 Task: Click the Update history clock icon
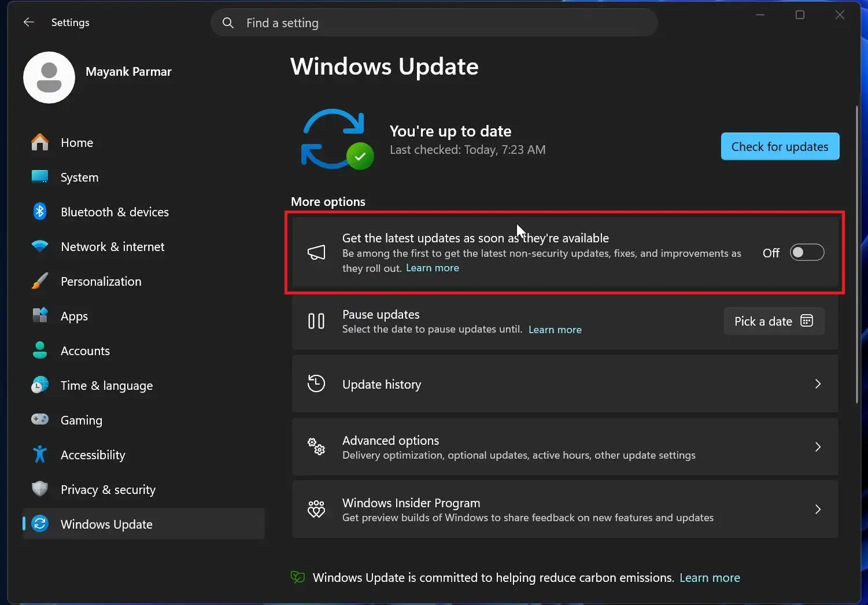click(x=316, y=383)
